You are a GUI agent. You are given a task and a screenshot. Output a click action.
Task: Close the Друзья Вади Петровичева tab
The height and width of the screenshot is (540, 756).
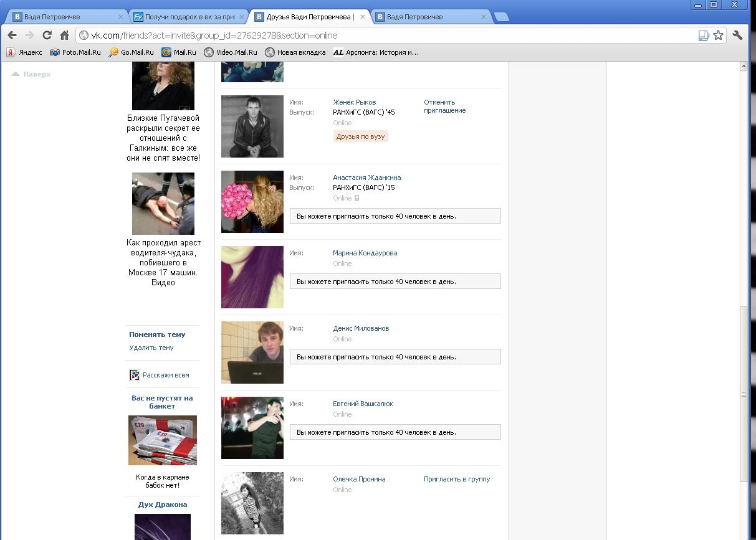pos(362,17)
